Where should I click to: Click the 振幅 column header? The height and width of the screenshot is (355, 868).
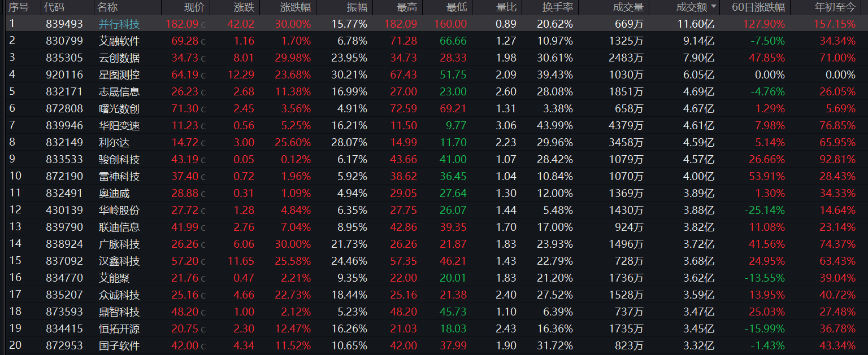(x=356, y=7)
